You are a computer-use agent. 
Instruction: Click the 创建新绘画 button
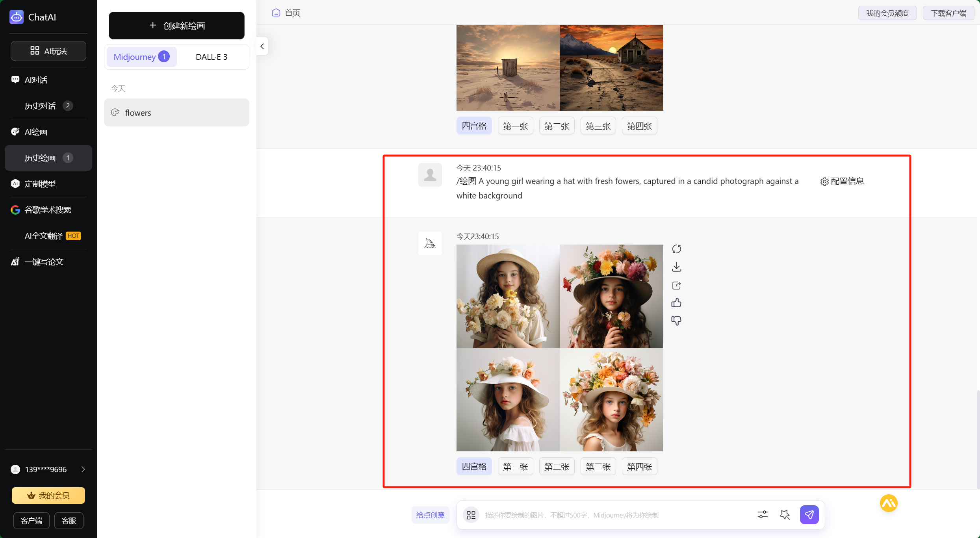click(x=176, y=26)
